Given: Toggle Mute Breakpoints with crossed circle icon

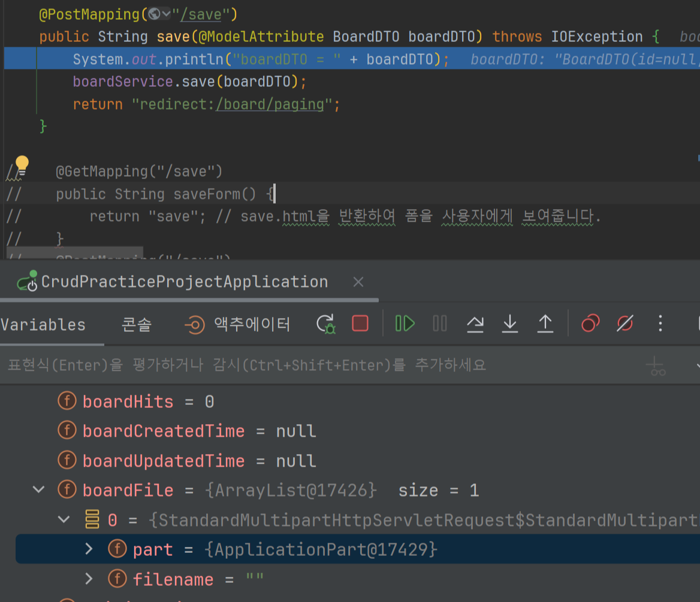Looking at the screenshot, I should point(624,323).
